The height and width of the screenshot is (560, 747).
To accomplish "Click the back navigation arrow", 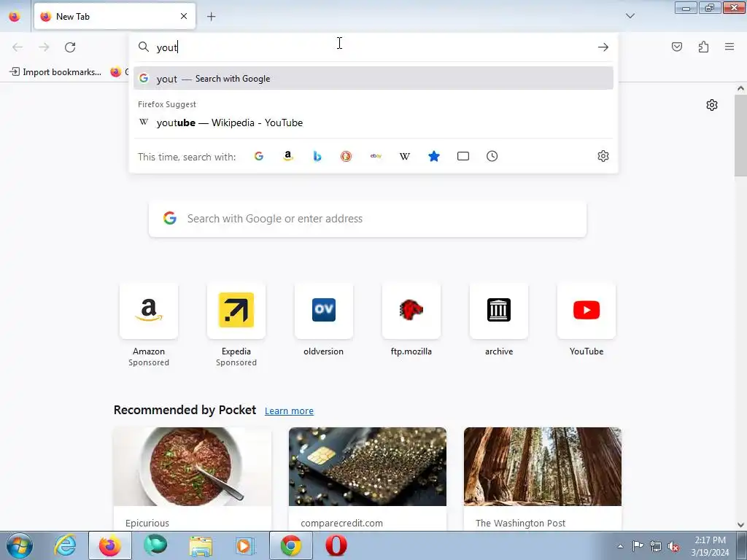I will [18, 47].
